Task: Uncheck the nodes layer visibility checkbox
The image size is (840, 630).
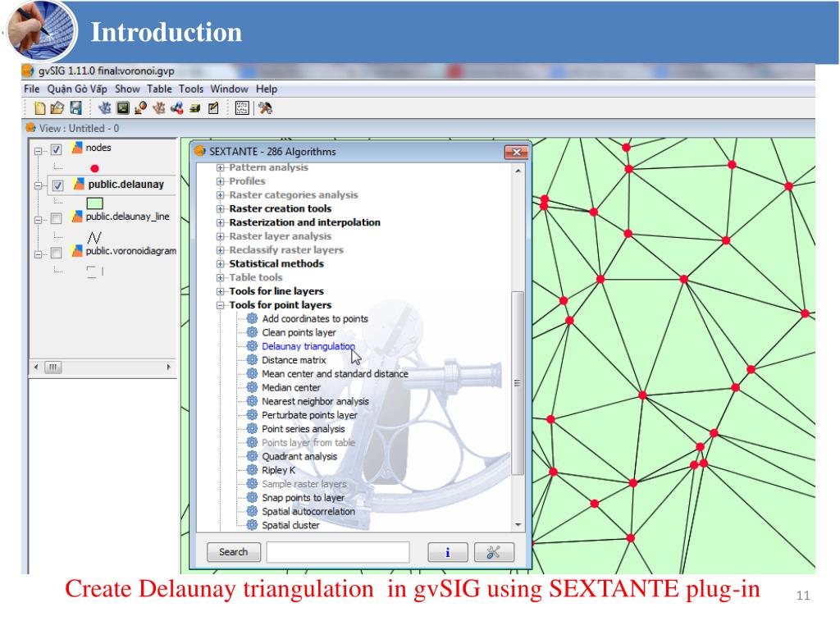Action: 57,149
